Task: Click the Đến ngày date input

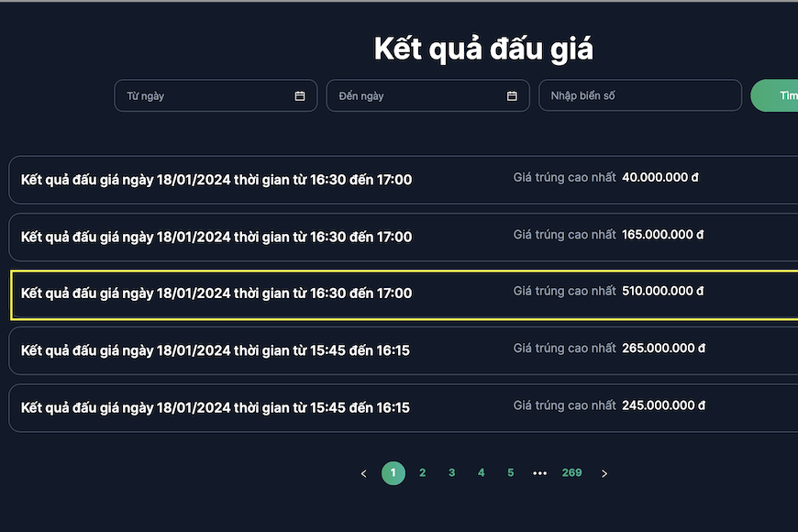Action: click(417, 96)
